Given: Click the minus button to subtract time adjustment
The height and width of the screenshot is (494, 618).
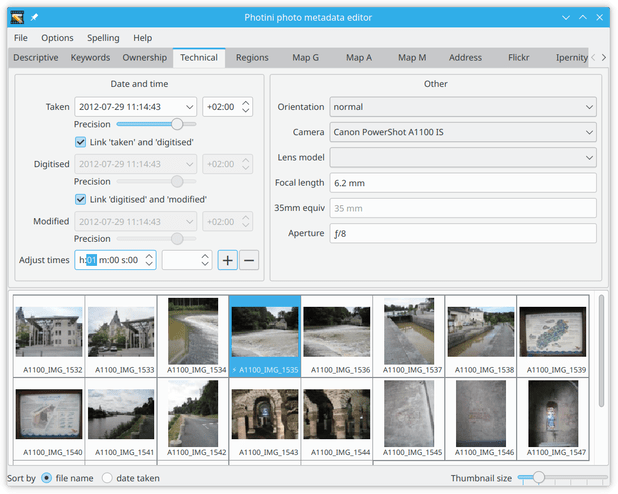Looking at the screenshot, I should [249, 260].
